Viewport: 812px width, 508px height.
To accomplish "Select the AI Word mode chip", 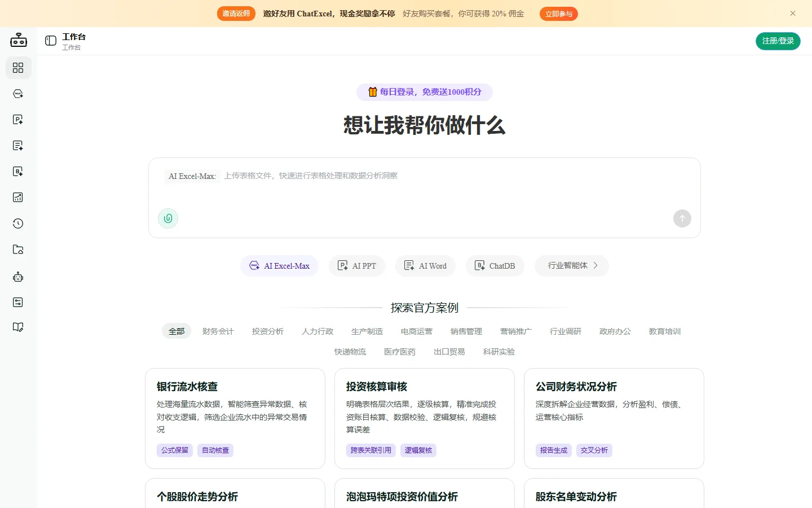I will pos(425,266).
